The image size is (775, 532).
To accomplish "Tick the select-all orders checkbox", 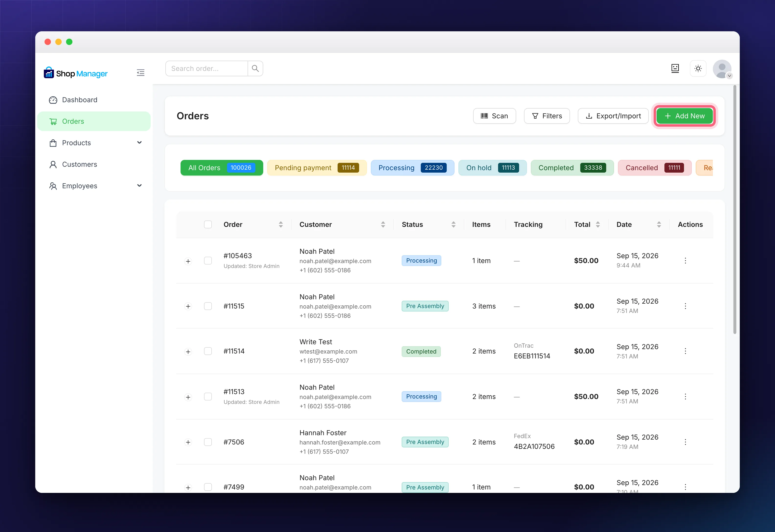I will (208, 224).
